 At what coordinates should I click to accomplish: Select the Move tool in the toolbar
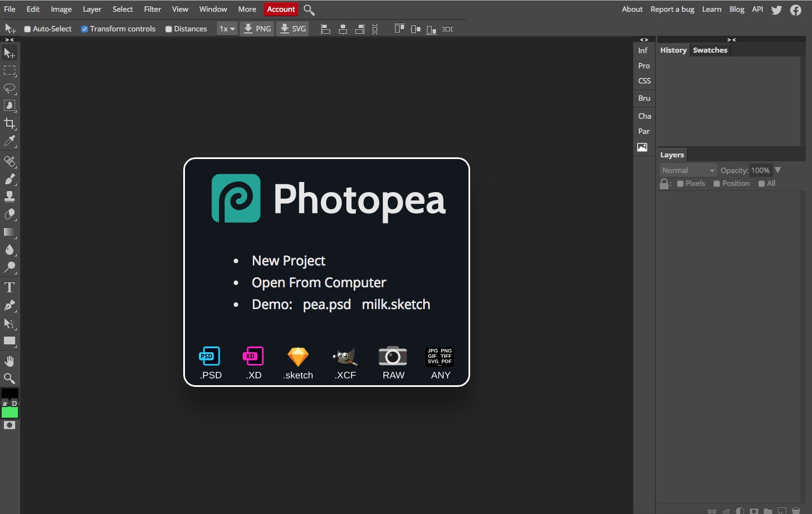click(10, 53)
